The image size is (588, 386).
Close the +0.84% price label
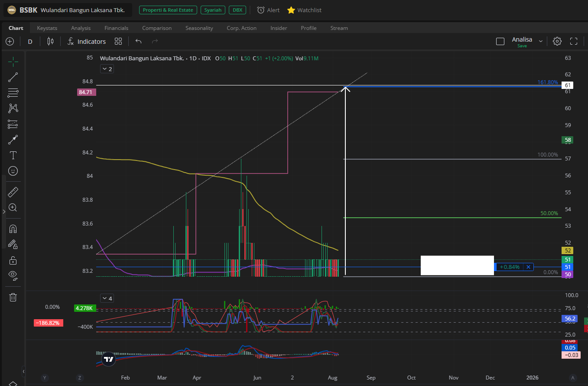(528, 267)
